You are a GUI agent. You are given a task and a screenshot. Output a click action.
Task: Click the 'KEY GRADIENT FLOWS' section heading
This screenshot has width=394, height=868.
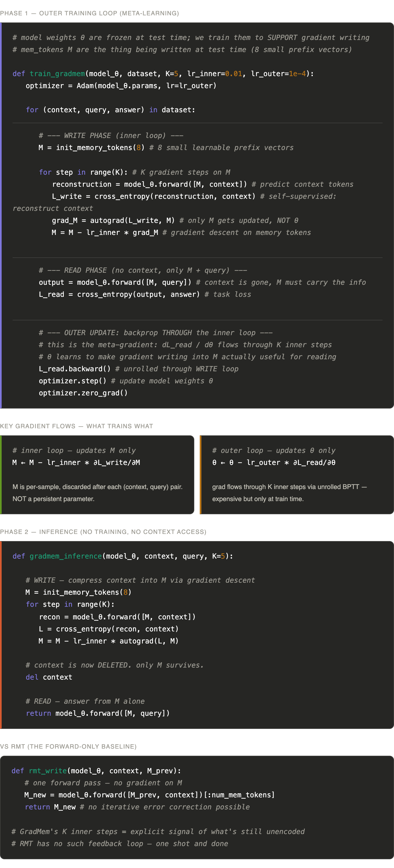(x=76, y=426)
